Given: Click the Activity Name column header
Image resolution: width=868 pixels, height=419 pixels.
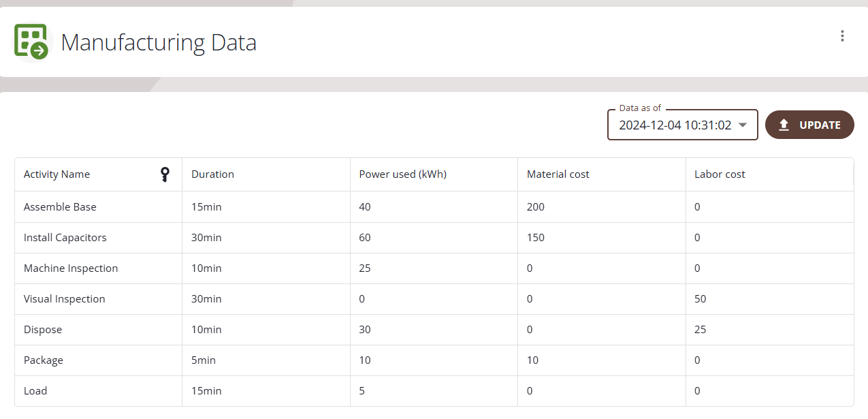Looking at the screenshot, I should point(57,174).
